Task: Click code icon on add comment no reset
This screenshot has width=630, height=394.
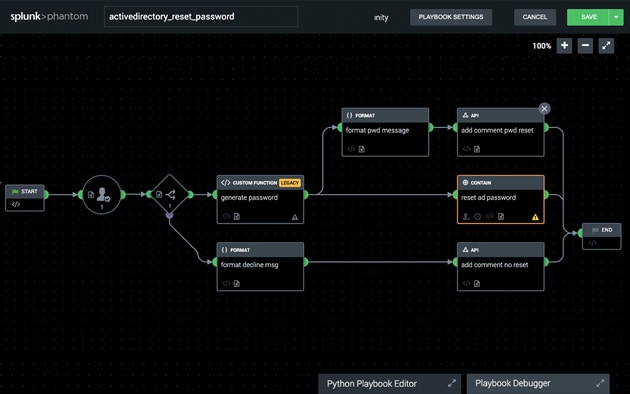Action: tap(466, 284)
